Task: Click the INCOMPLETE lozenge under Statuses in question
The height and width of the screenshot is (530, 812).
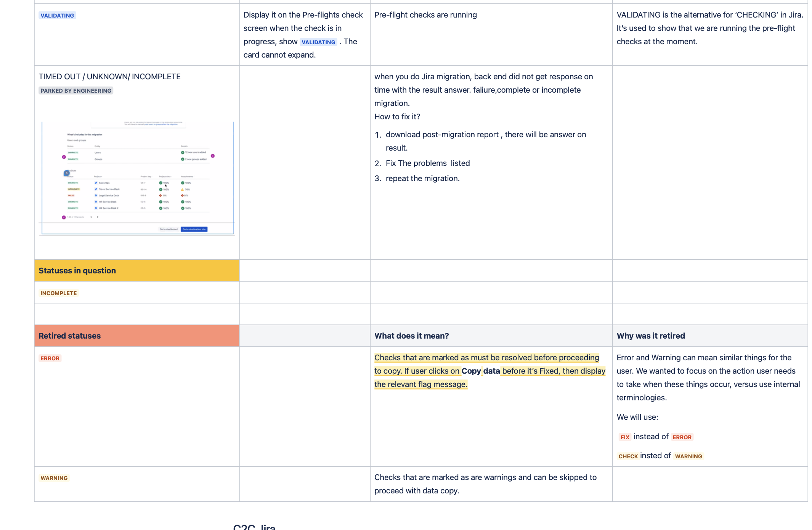Action: pyautogui.click(x=59, y=293)
